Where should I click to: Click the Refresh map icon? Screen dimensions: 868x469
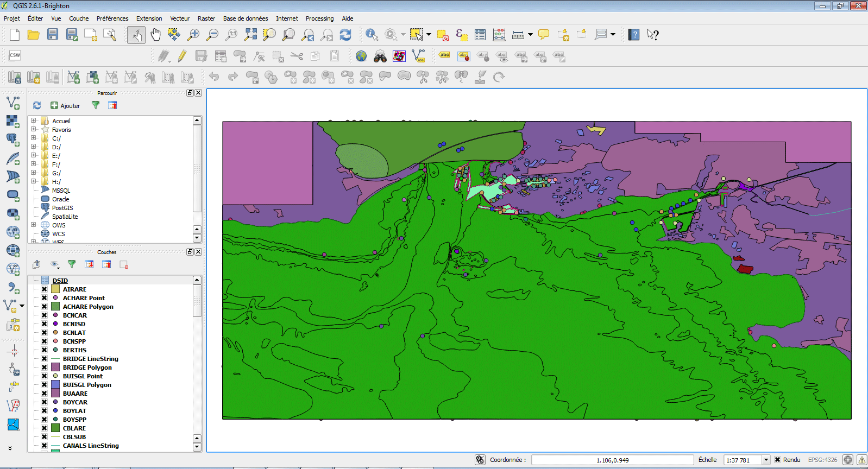tap(345, 35)
